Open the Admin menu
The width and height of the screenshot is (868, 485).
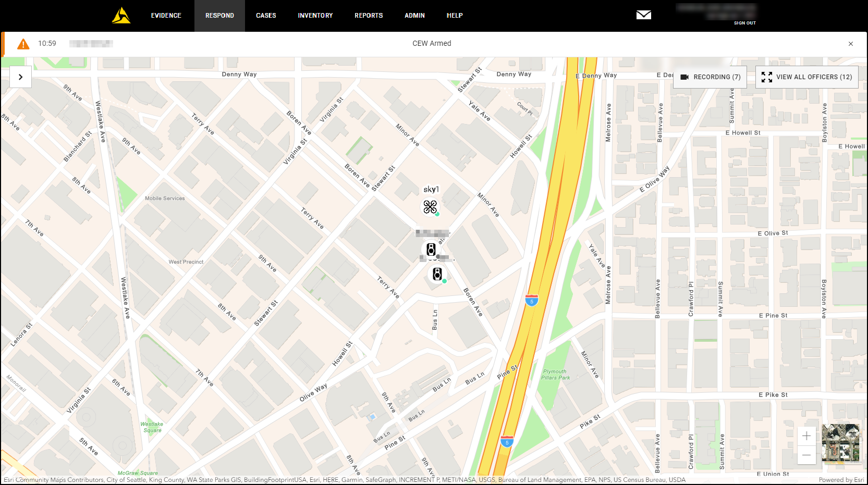pyautogui.click(x=414, y=16)
